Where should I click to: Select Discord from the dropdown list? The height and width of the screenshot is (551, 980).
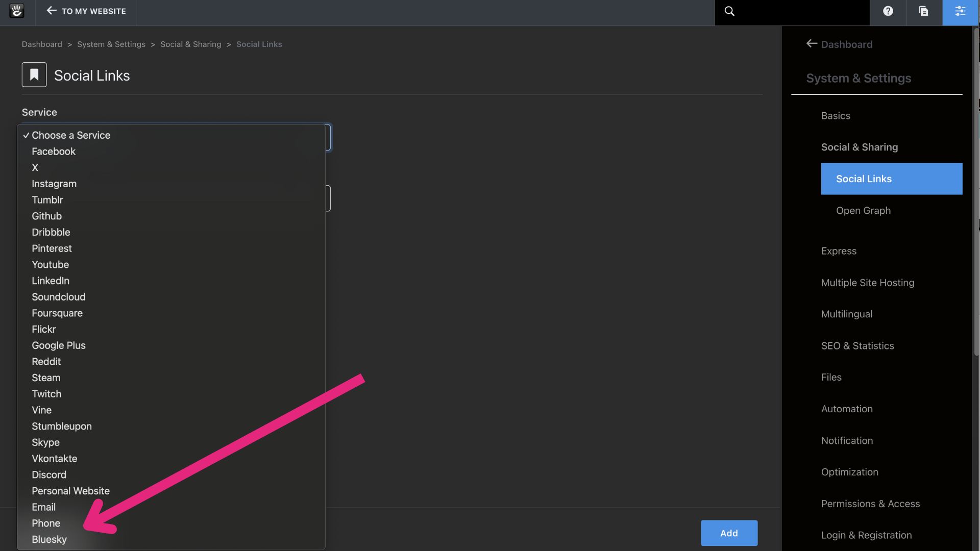click(49, 474)
